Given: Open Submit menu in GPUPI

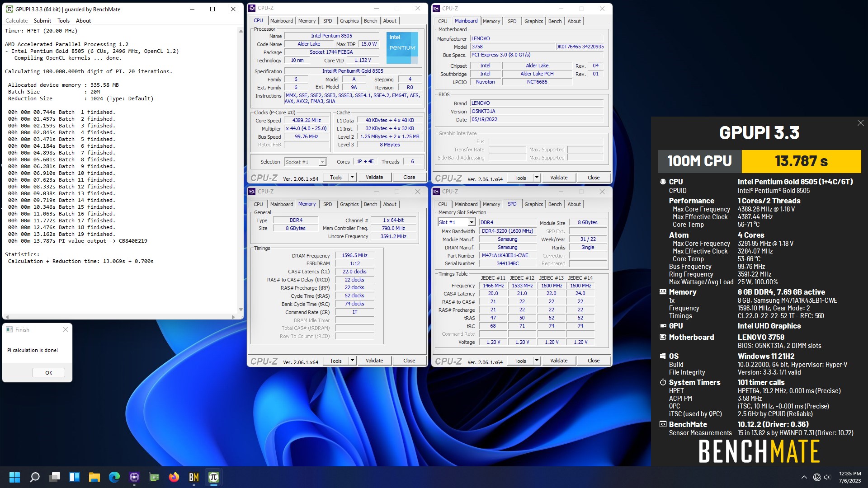Looking at the screenshot, I should tap(42, 21).
